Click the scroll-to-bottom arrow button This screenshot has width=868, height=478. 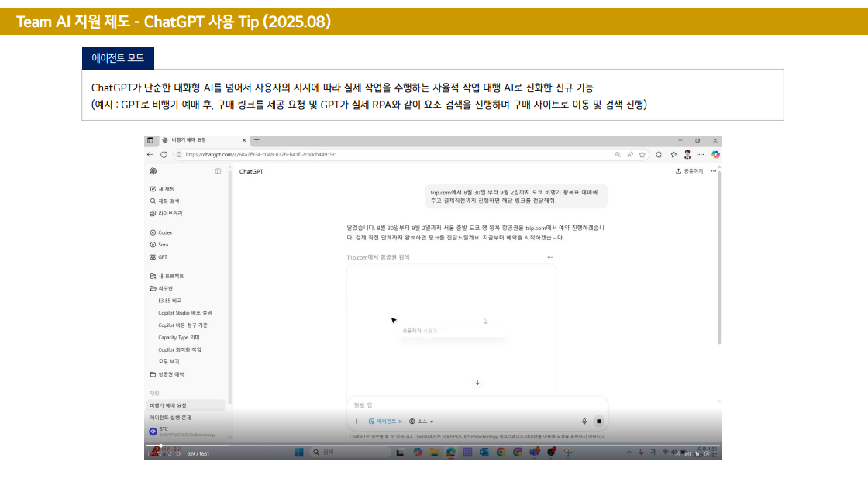click(477, 383)
